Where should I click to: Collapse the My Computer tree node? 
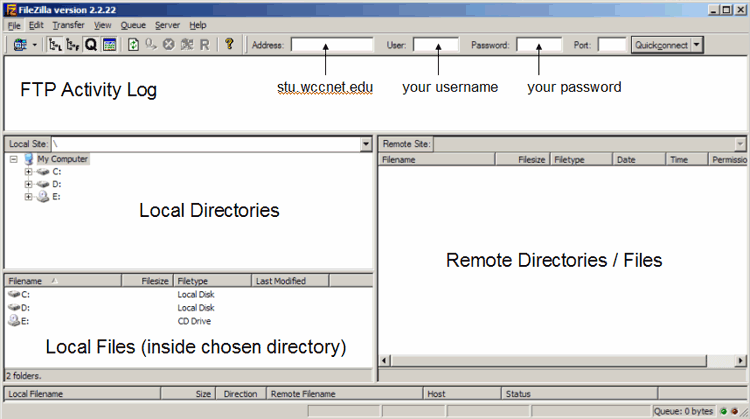pyautogui.click(x=13, y=159)
